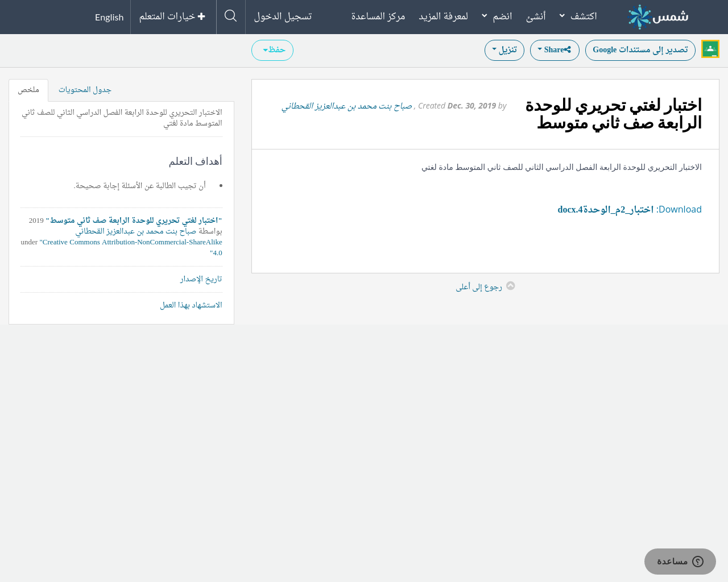
Task: Switch to جدول المحتويات tab
Action: (x=85, y=90)
